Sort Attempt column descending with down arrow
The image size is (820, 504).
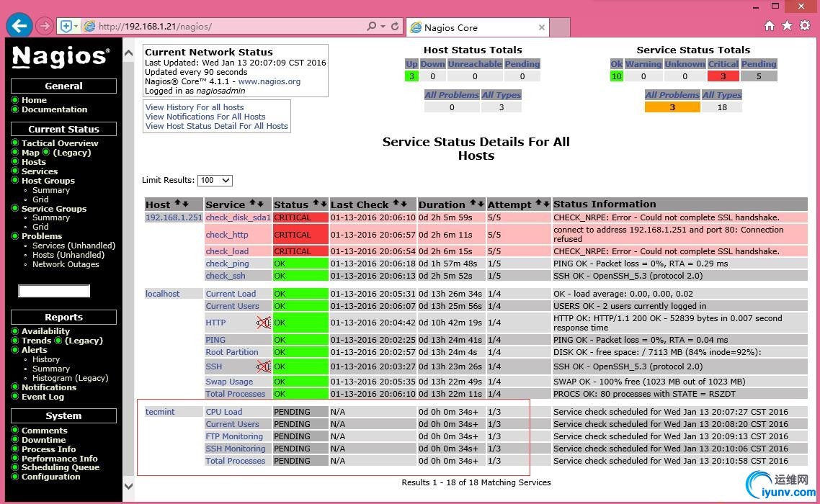pos(546,203)
